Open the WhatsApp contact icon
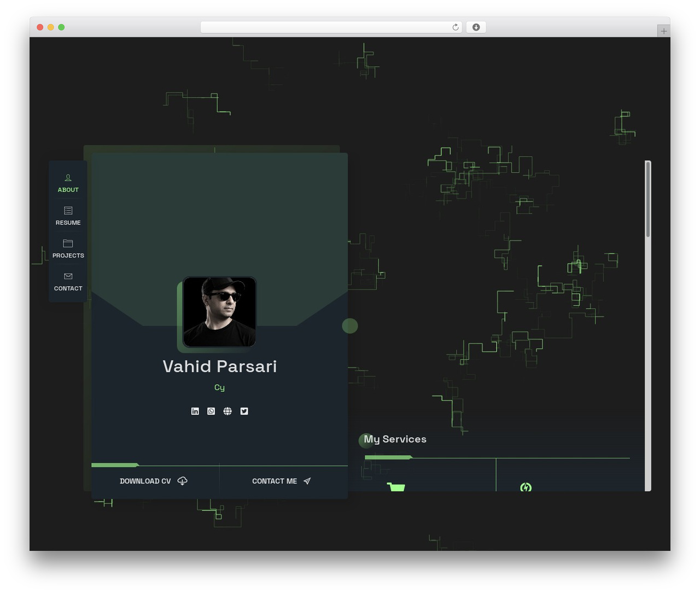Image resolution: width=700 pixels, height=593 pixels. pos(211,411)
